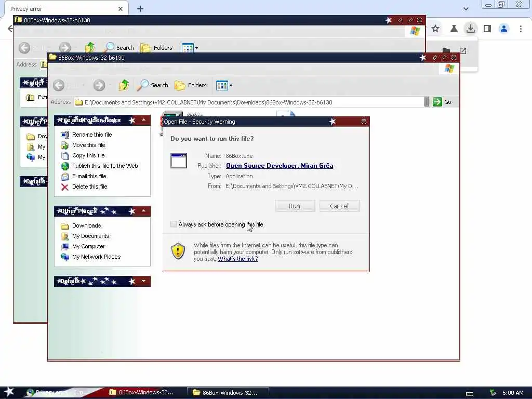This screenshot has height=399, width=532.
Task: Open the address bar dropdown arrow
Action: 427,102
